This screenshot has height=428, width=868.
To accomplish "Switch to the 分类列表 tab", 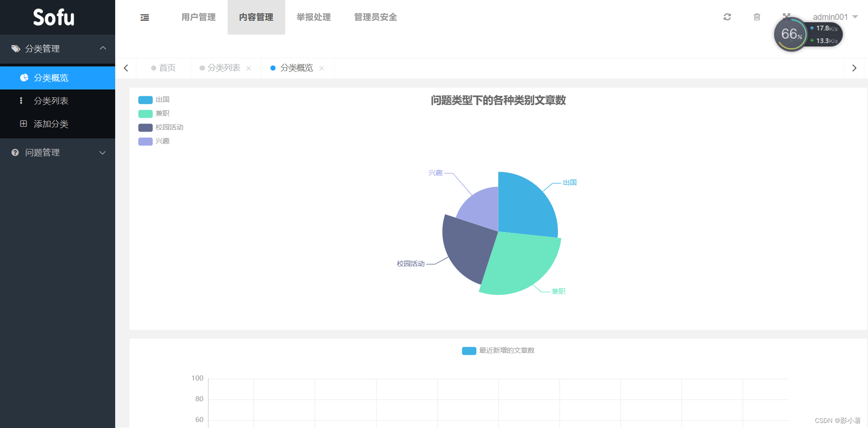I will tap(224, 68).
